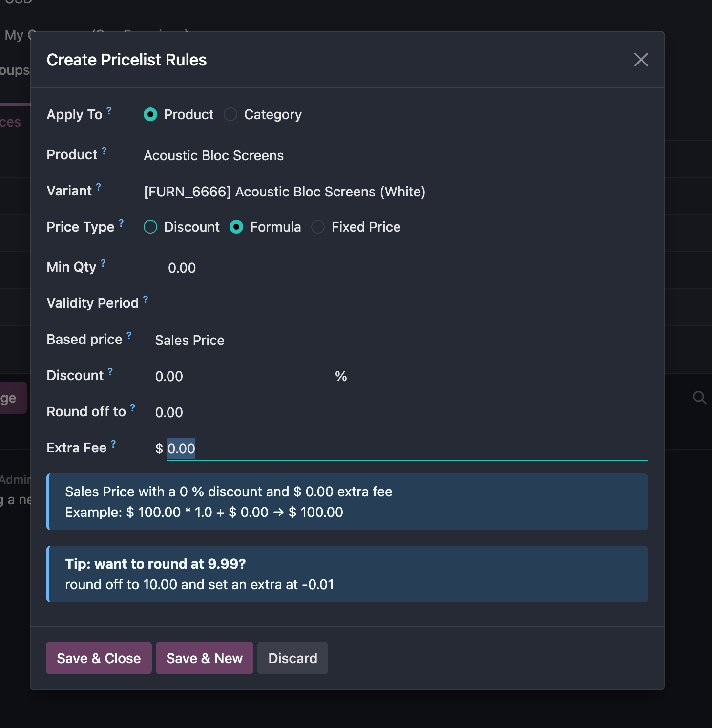Click the Discount percentage input field
Image resolution: width=712 pixels, height=728 pixels.
(x=239, y=376)
